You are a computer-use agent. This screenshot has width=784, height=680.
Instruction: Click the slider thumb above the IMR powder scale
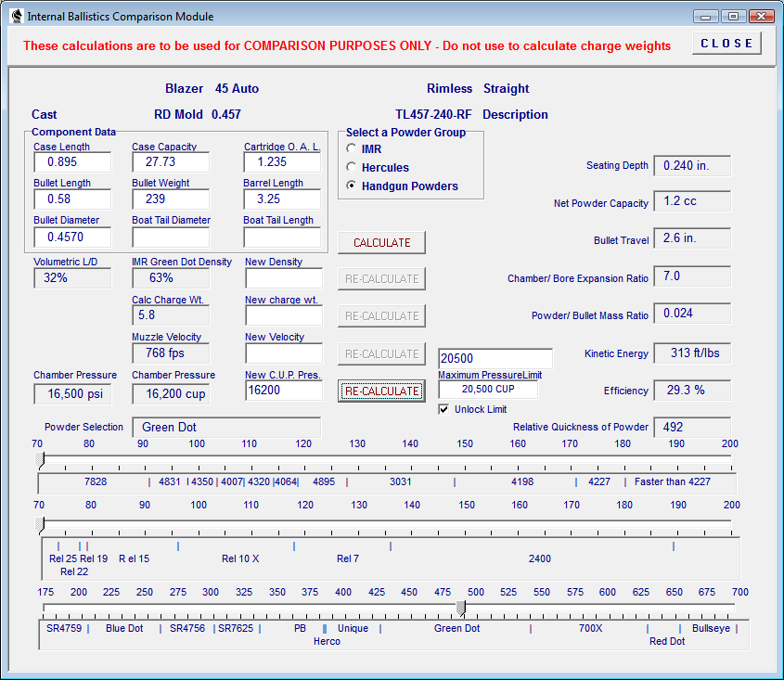click(40, 459)
